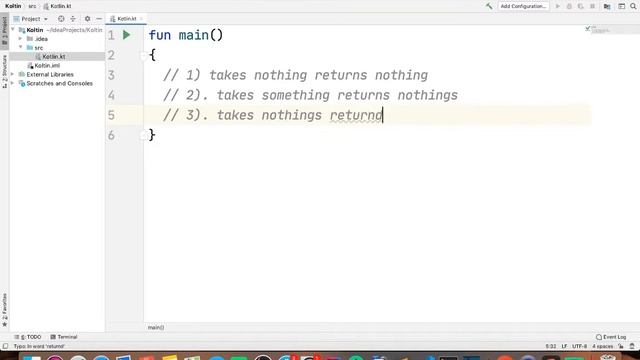The image size is (640, 360).
Task: Click the underlined word returnd
Action: tap(356, 116)
